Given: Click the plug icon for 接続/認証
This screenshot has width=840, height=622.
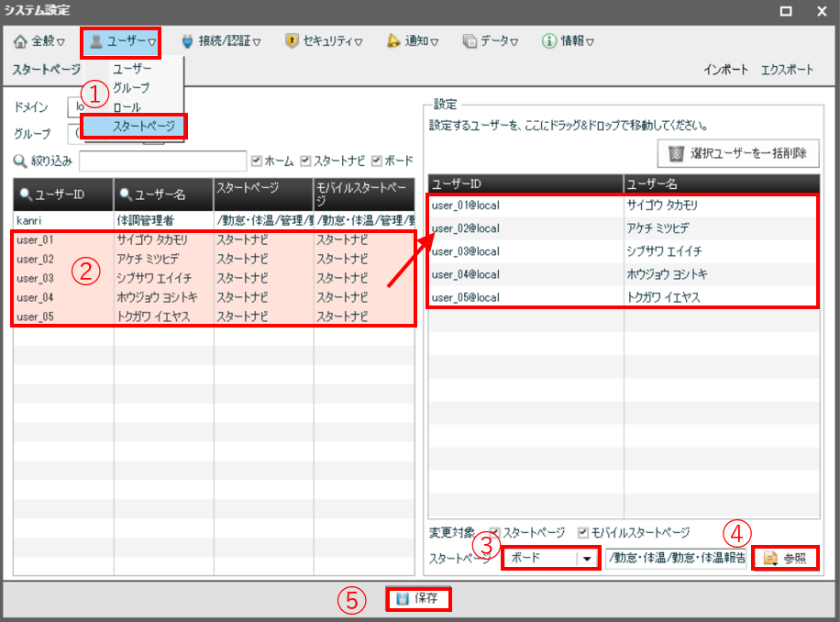Looking at the screenshot, I should click(187, 41).
